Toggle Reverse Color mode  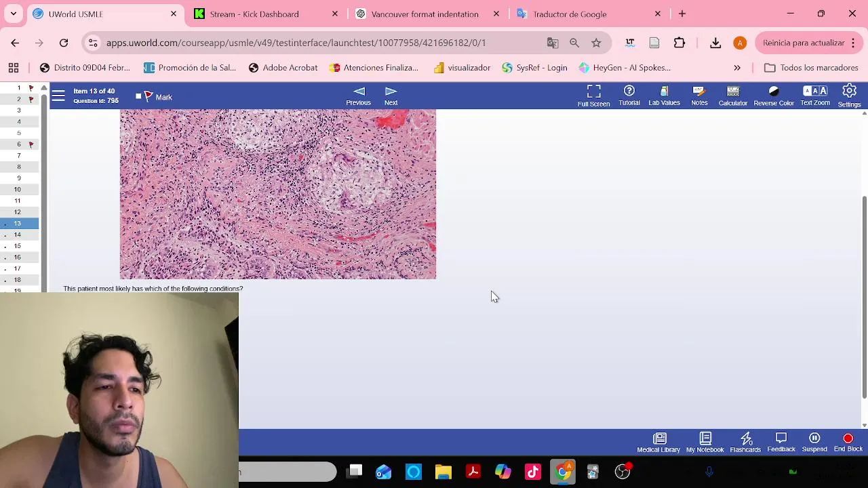[x=774, y=96]
